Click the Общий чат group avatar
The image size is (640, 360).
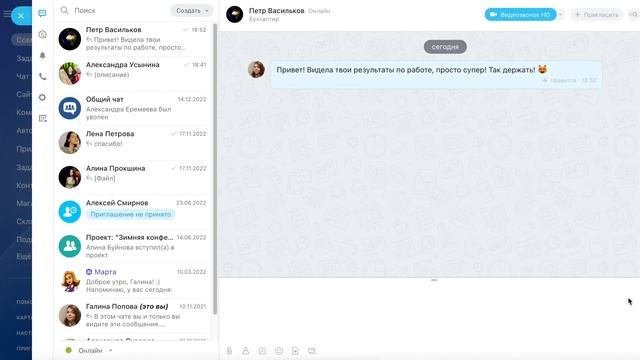pyautogui.click(x=70, y=108)
